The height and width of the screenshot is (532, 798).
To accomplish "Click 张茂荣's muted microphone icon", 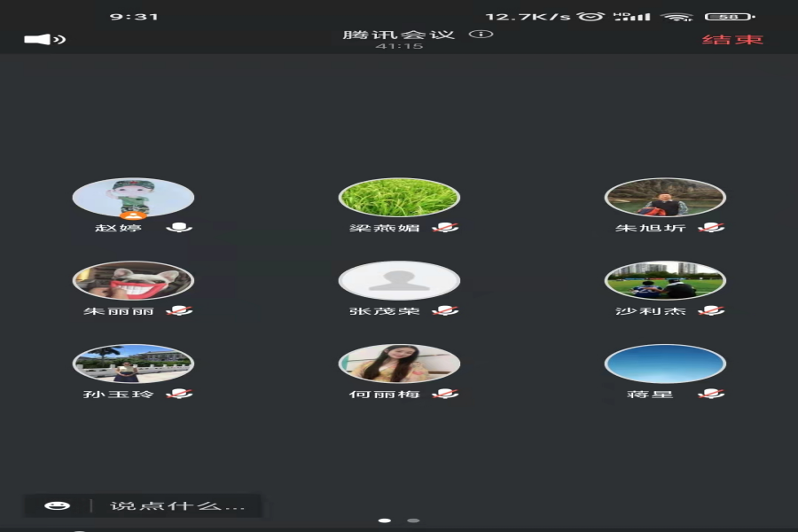I will [x=445, y=311].
